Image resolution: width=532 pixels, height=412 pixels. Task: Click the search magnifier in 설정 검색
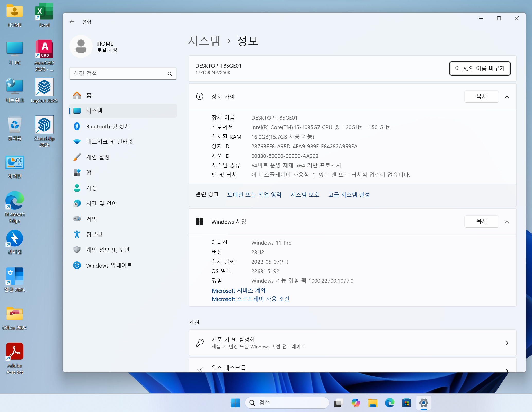coord(170,74)
